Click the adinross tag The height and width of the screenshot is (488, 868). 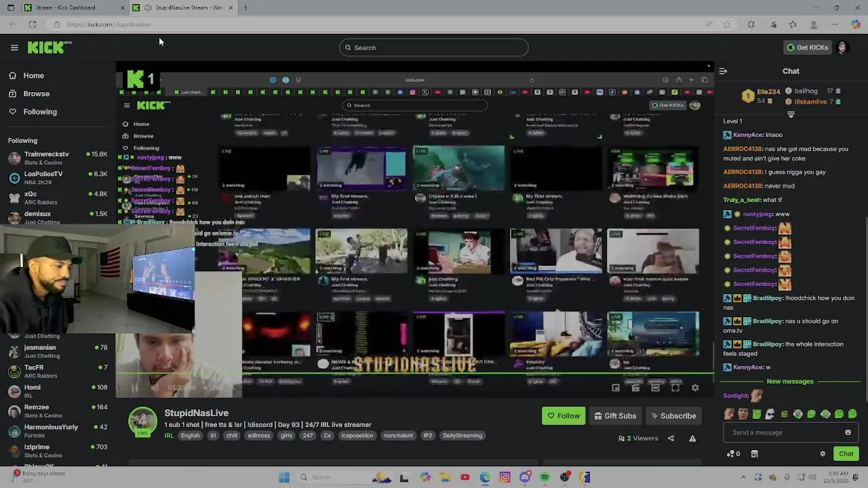(259, 436)
